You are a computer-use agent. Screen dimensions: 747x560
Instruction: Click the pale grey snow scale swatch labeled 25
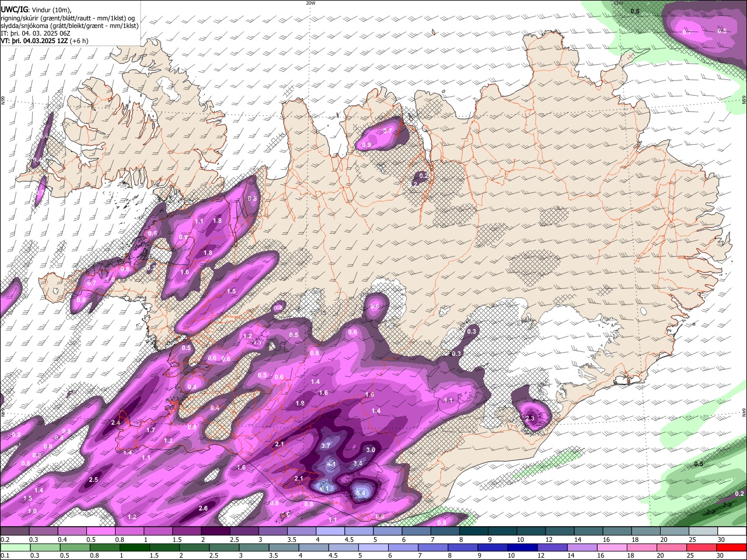pos(704,531)
